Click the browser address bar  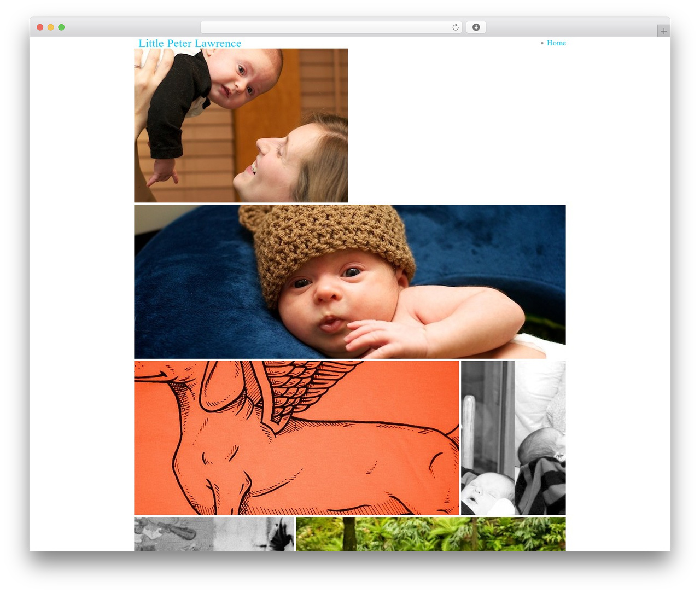click(331, 27)
